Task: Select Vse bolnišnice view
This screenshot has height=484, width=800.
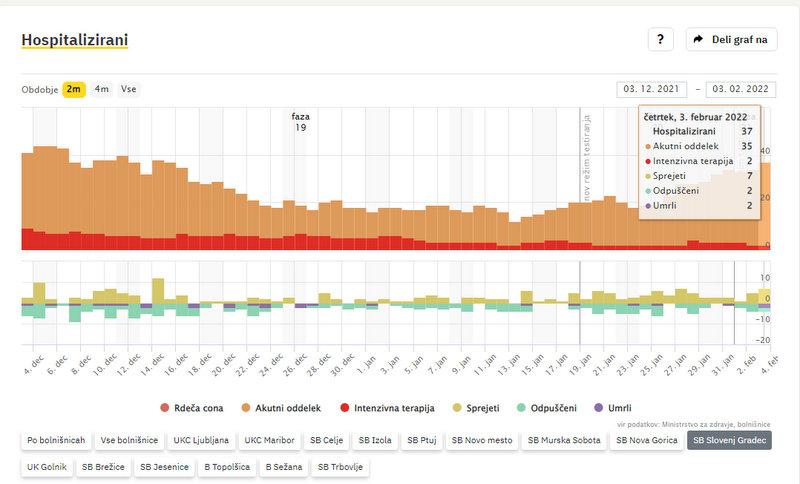Action: (x=130, y=440)
